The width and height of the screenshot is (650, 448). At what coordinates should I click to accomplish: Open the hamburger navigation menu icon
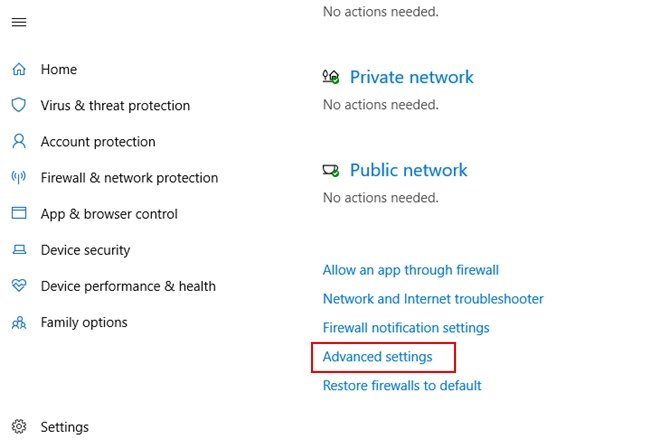[19, 22]
